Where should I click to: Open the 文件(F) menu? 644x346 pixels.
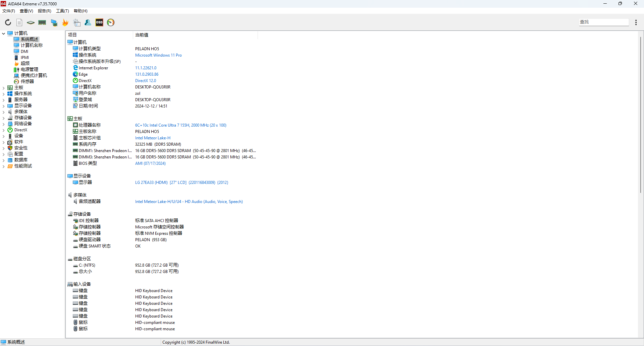[x=9, y=11]
